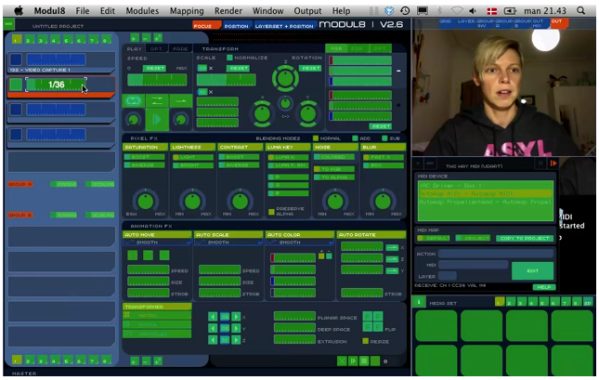This screenshot has width=599, height=380.
Task: Click the Copy To Project button
Action: point(525,238)
